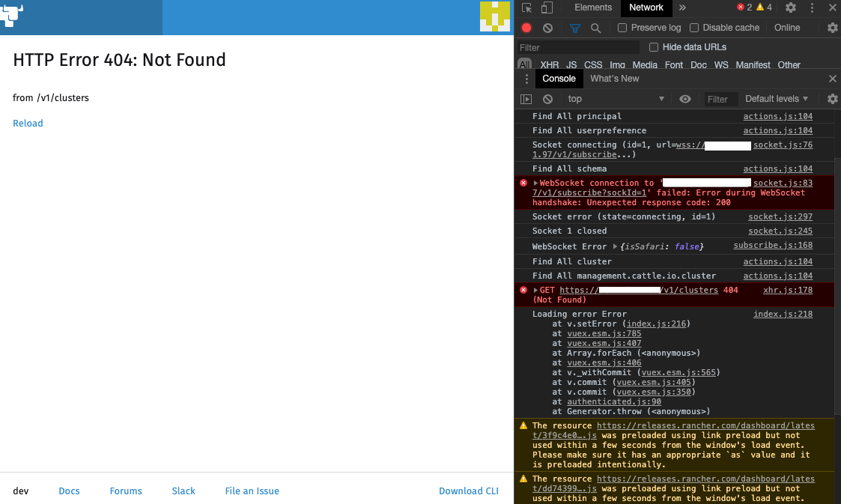Select the Img request filter

point(617,65)
